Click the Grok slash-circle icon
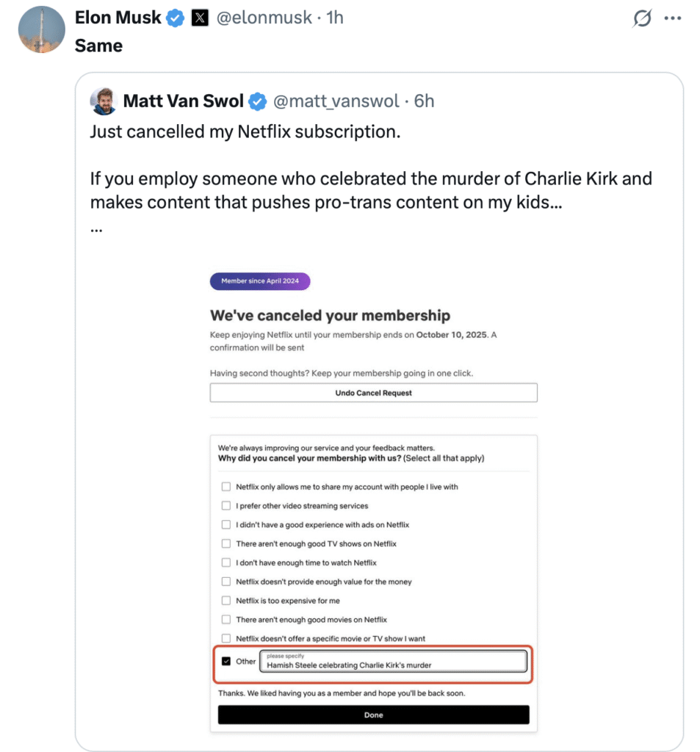This screenshot has width=700, height=752. pos(642,19)
